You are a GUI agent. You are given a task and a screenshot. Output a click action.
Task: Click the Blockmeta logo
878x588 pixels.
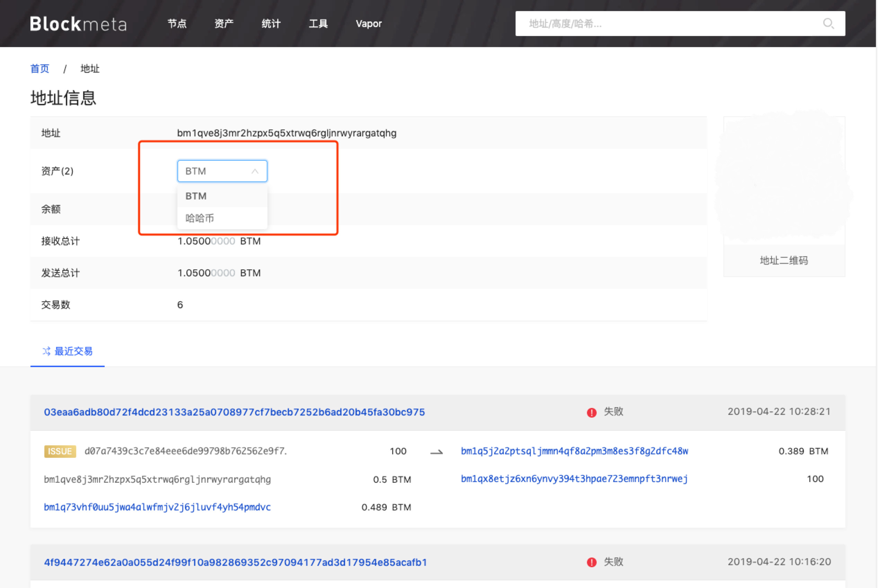[x=78, y=24]
